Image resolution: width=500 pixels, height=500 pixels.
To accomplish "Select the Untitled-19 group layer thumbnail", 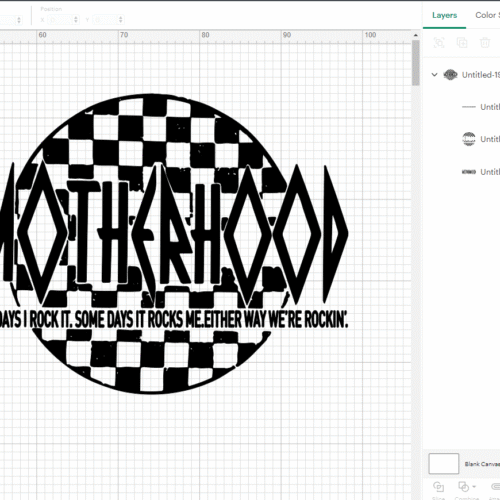I will (x=450, y=75).
